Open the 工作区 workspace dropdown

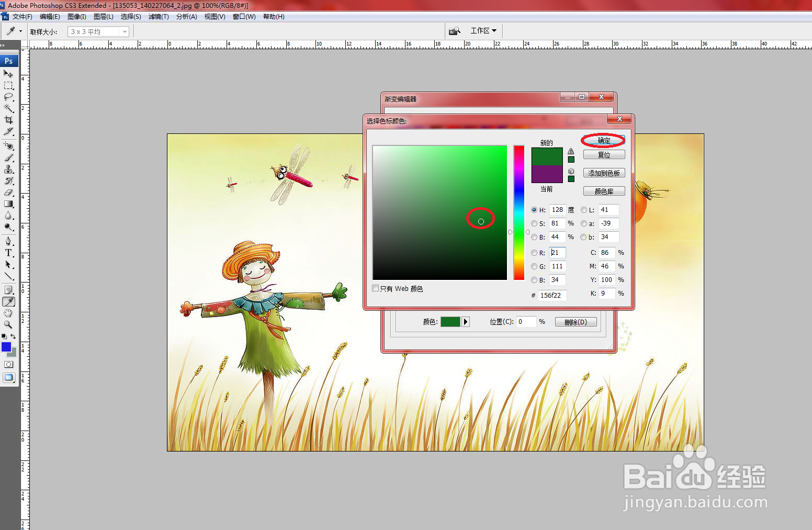point(483,31)
